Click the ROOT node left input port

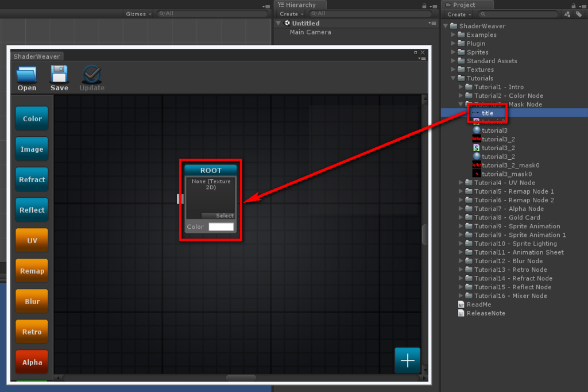coord(180,199)
